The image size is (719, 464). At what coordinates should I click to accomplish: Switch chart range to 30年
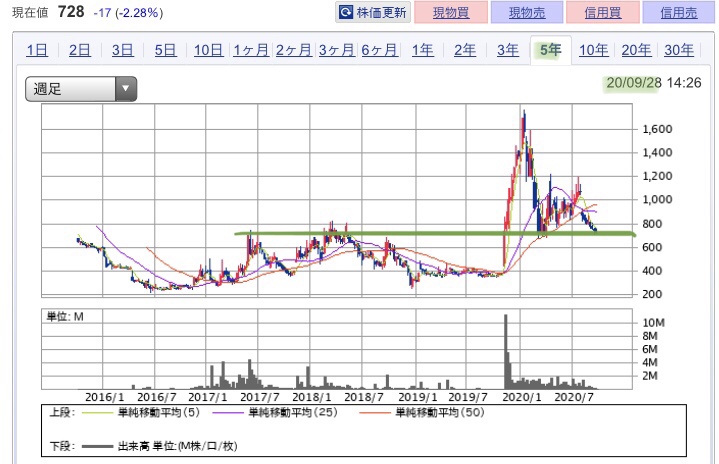(x=679, y=50)
